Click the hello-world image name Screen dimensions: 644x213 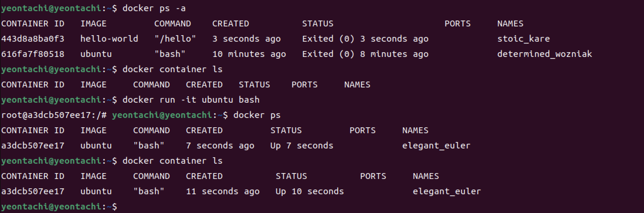[109, 39]
